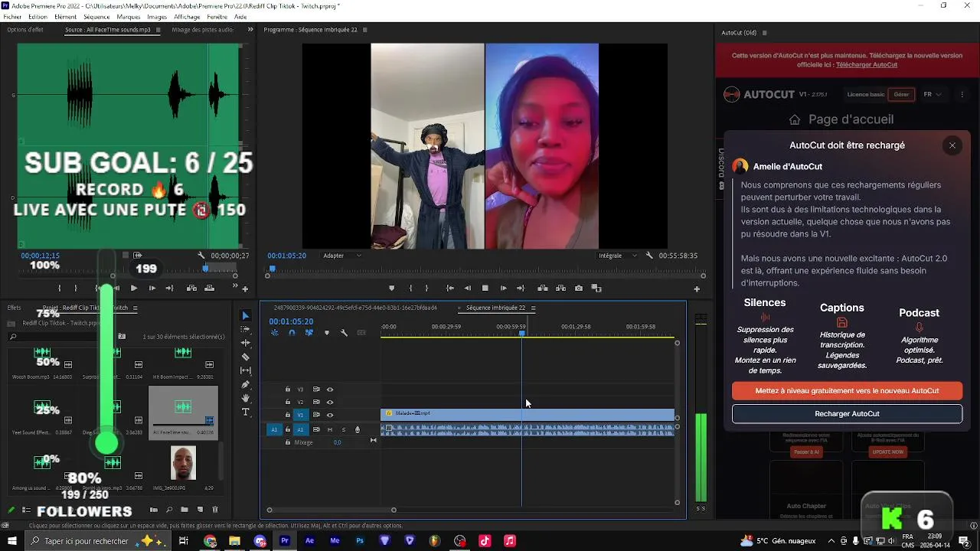Open Program monitor settings wrench
Viewport: 980px width, 551px height.
click(649, 256)
